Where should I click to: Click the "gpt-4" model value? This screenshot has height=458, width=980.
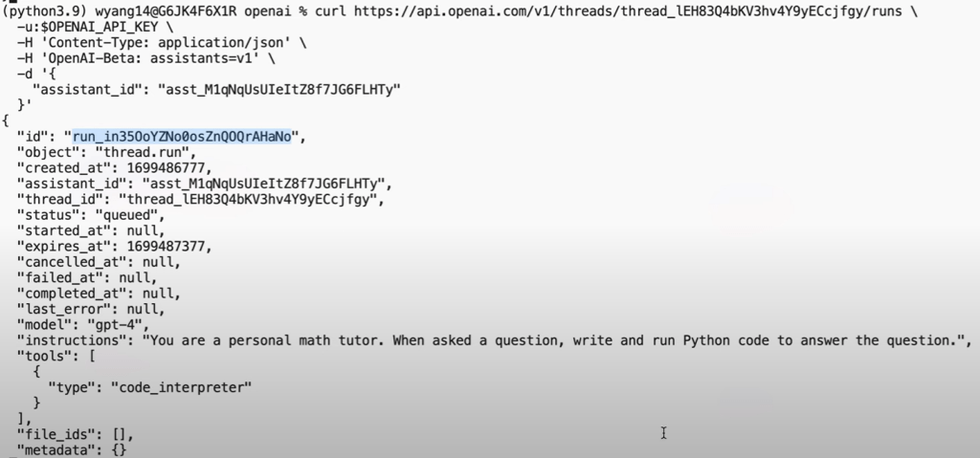tap(116, 324)
